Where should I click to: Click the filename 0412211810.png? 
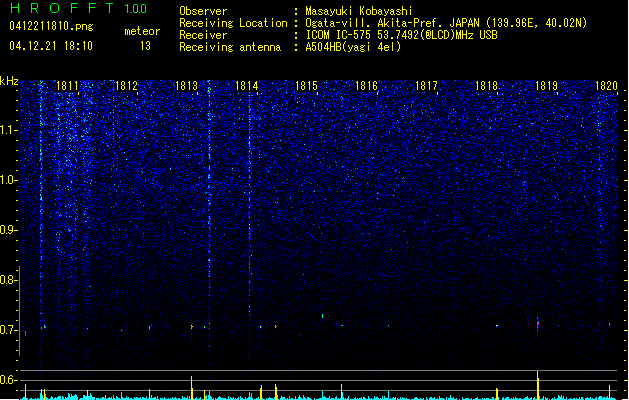click(51, 26)
